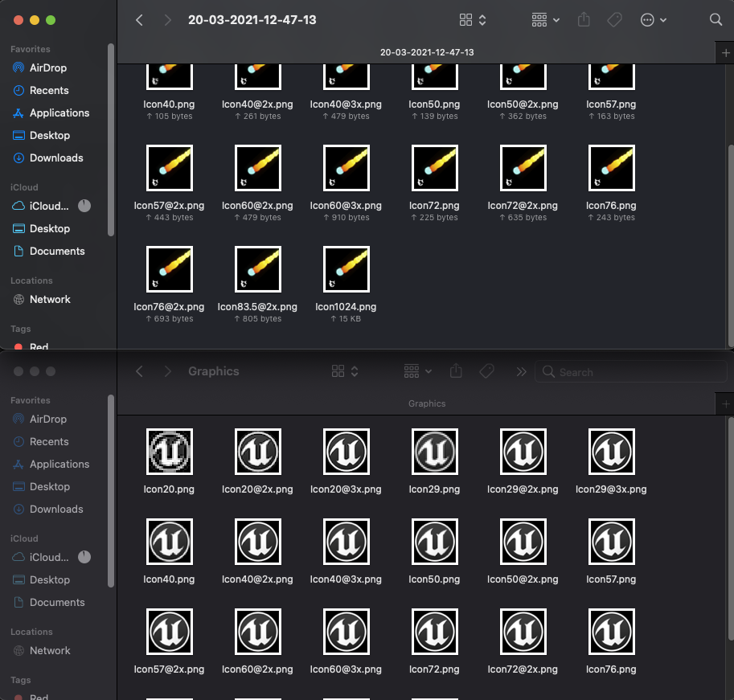This screenshot has height=700, width=734.
Task: Select Icon60@2x.png rocket thumbnail in top window
Action: coord(258,168)
